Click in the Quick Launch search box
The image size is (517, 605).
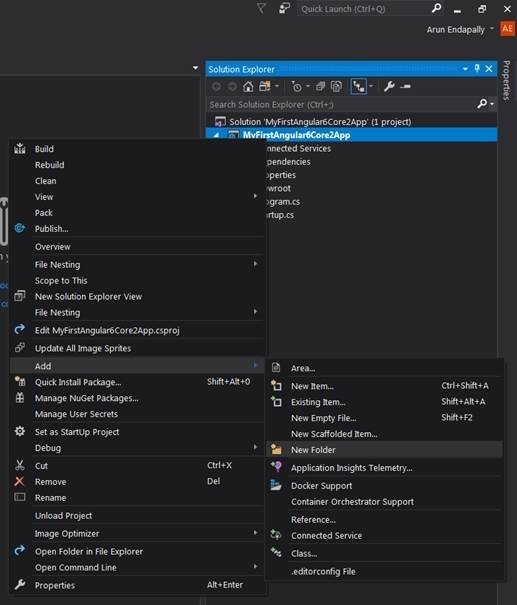pyautogui.click(x=363, y=8)
